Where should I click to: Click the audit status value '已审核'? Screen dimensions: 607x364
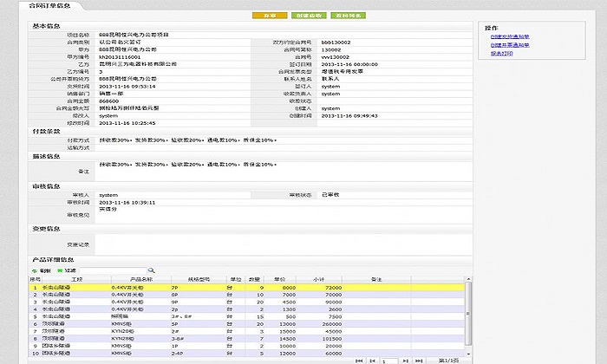(x=330, y=195)
